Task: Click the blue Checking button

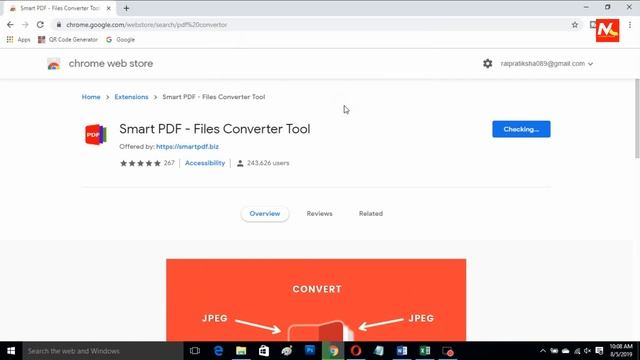Action: (x=521, y=129)
